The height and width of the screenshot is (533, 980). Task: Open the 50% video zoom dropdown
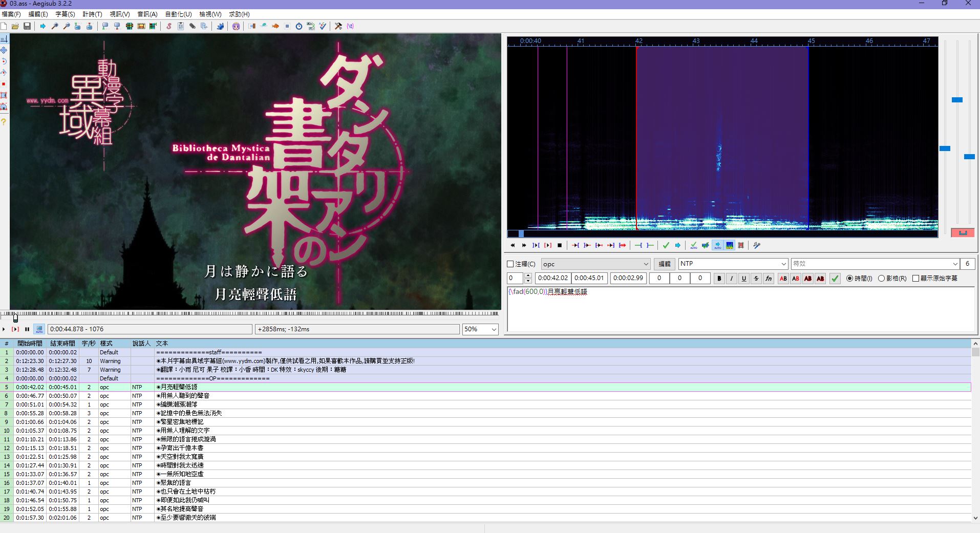pos(494,329)
